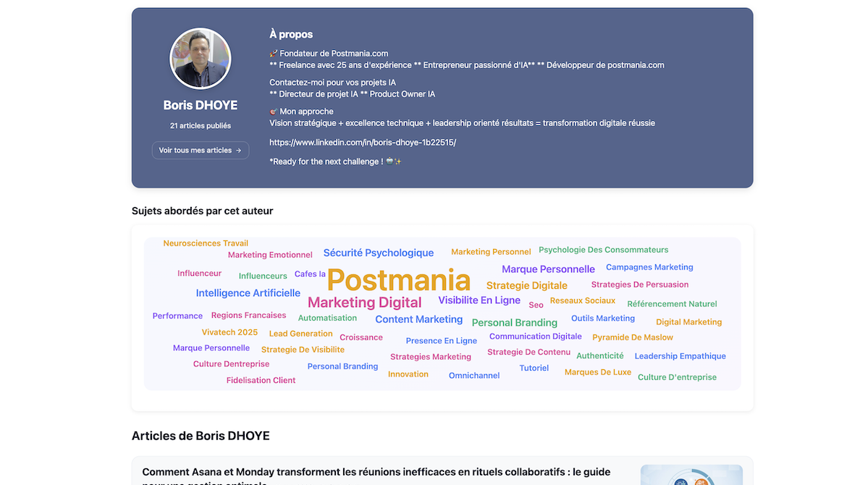Select the Intelligence Artificielle tag
This screenshot has width=868, height=485.
pyautogui.click(x=248, y=293)
